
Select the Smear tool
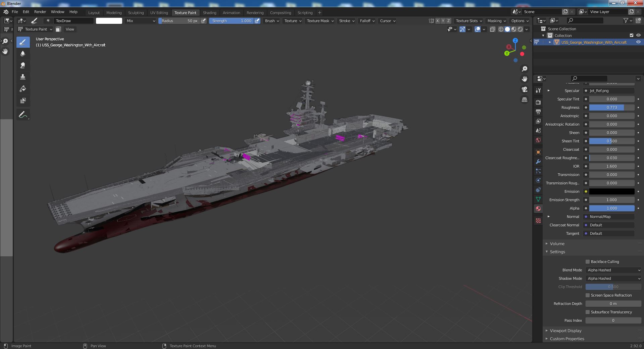pyautogui.click(x=23, y=66)
